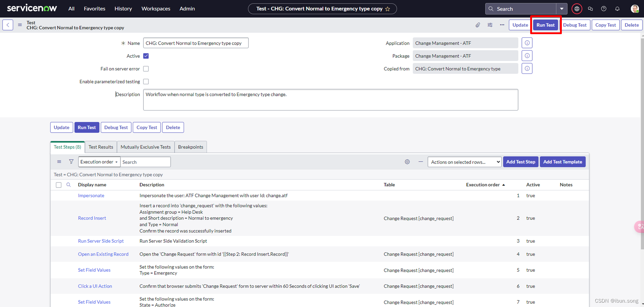644x307 pixels.
Task: Open Click a UI Action step
Action: 95,286
